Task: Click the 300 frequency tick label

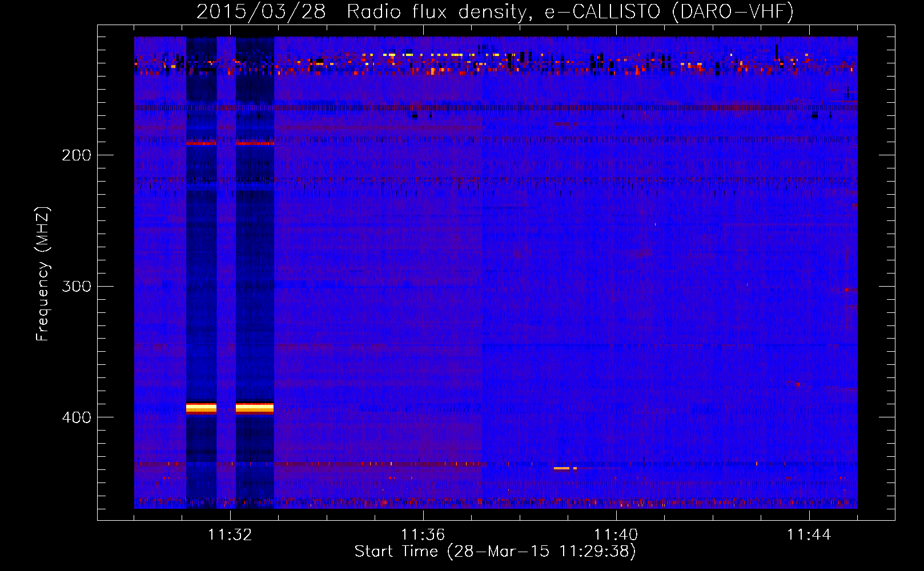Action: [77, 286]
